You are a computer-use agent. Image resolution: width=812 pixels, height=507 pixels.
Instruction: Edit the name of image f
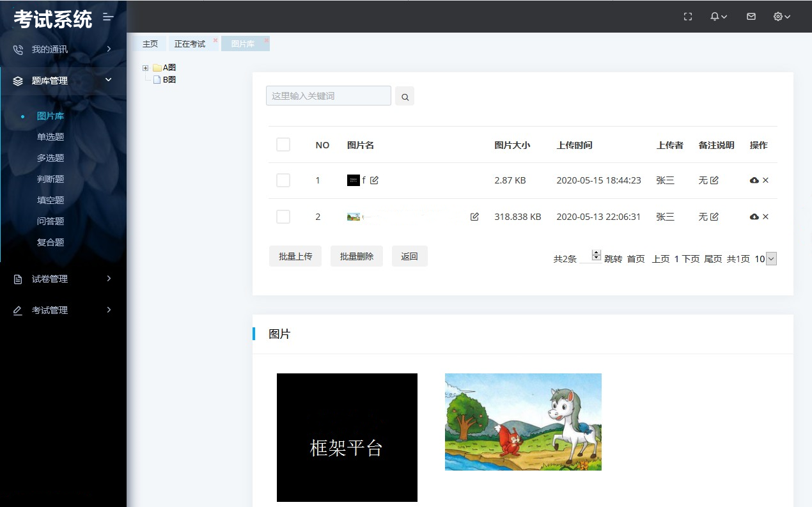[x=375, y=181]
